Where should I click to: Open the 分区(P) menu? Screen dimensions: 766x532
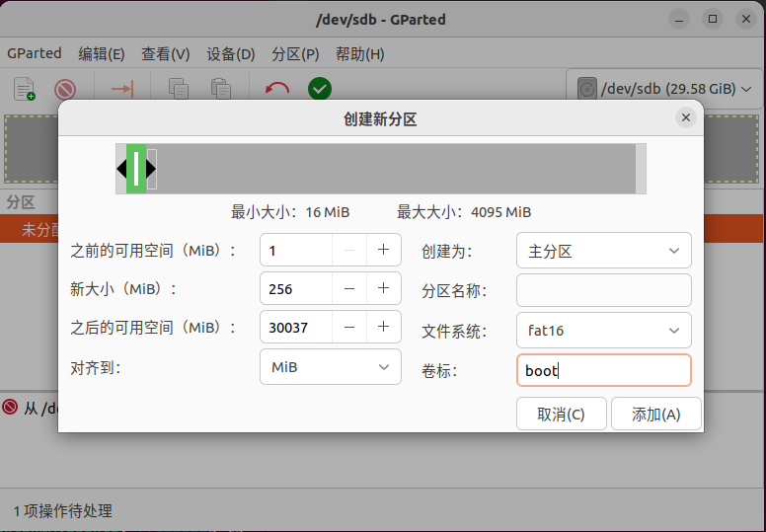click(x=295, y=54)
